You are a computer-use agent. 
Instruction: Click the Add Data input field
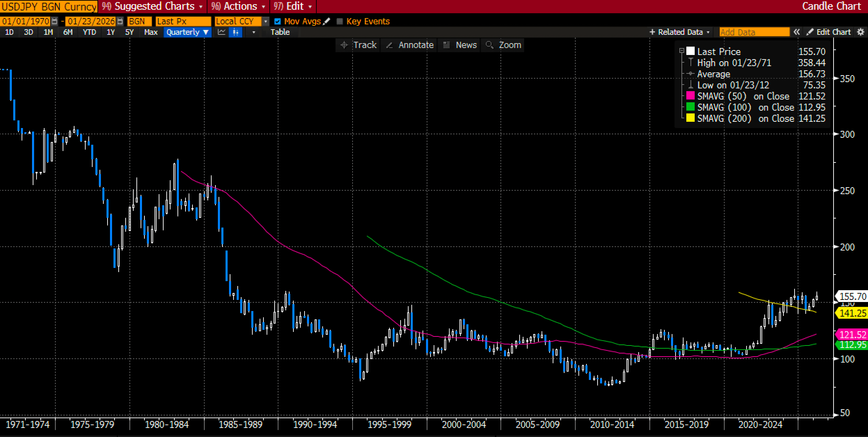pos(754,32)
